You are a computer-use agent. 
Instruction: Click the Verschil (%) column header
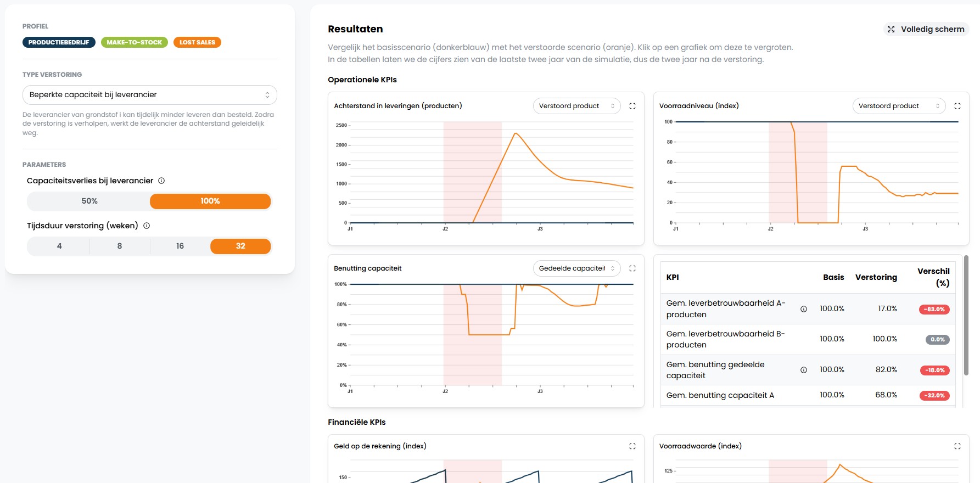click(933, 277)
